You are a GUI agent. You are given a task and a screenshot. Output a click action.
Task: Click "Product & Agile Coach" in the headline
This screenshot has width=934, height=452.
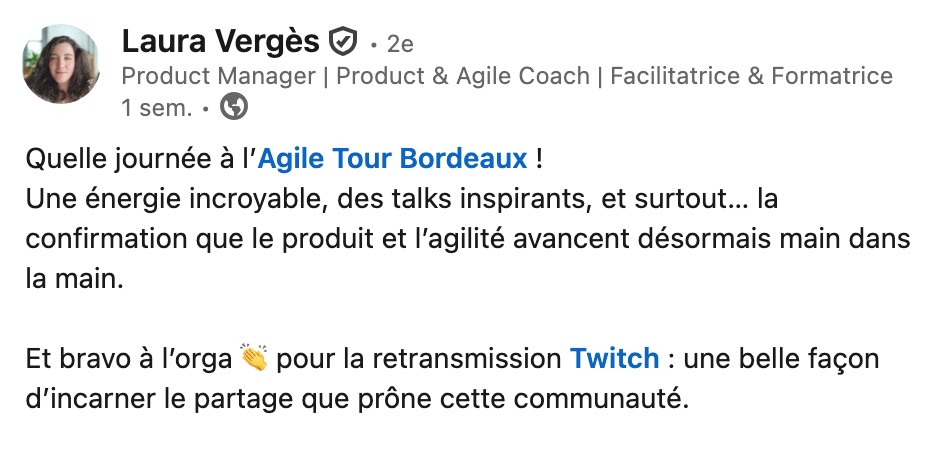click(462, 76)
